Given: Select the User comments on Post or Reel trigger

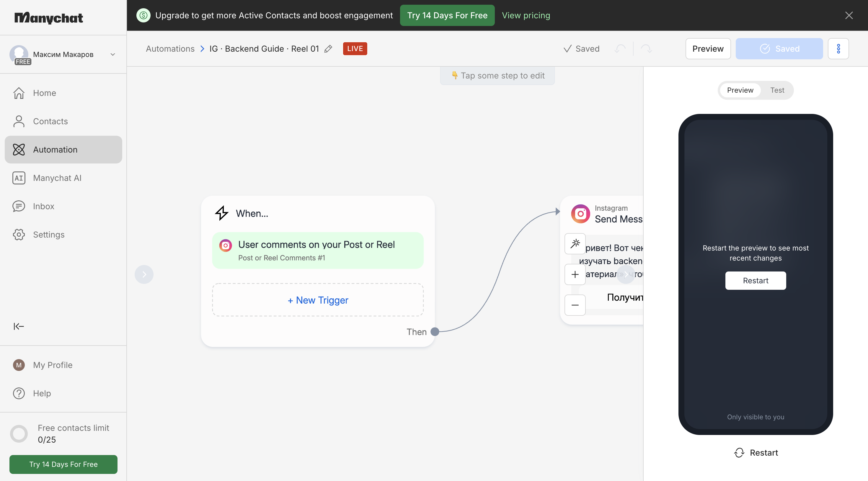Looking at the screenshot, I should (x=318, y=251).
